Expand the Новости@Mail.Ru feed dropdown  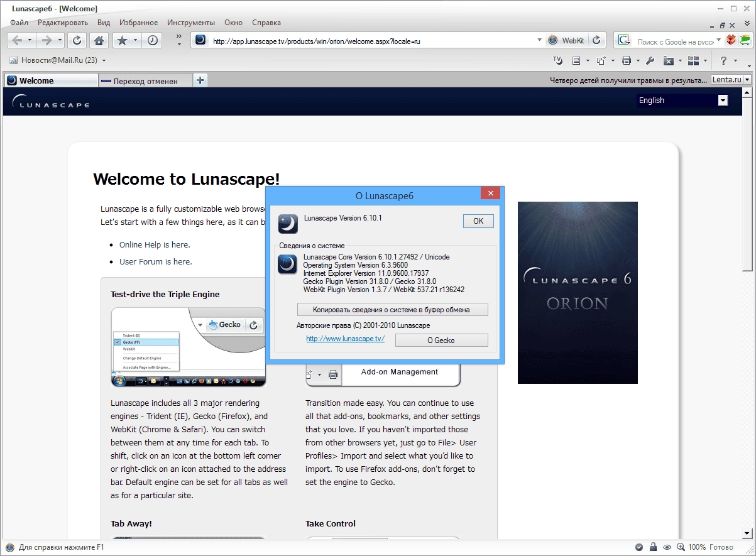coord(104,61)
